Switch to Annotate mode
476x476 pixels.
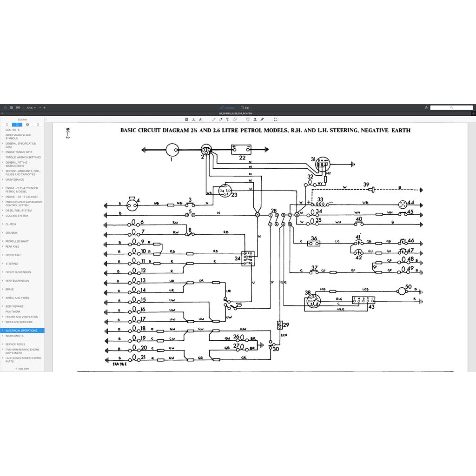click(228, 107)
